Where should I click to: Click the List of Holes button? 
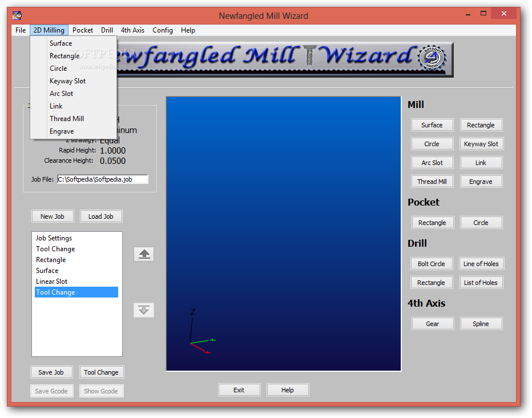tap(481, 283)
